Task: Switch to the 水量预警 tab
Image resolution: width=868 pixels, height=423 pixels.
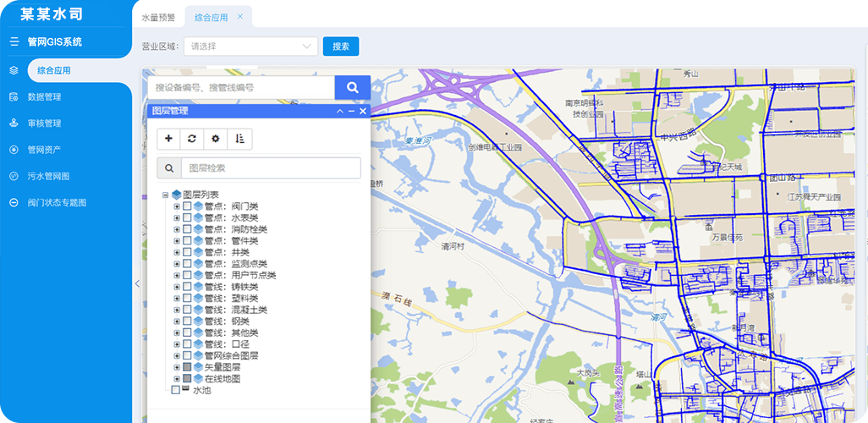Action: click(158, 17)
